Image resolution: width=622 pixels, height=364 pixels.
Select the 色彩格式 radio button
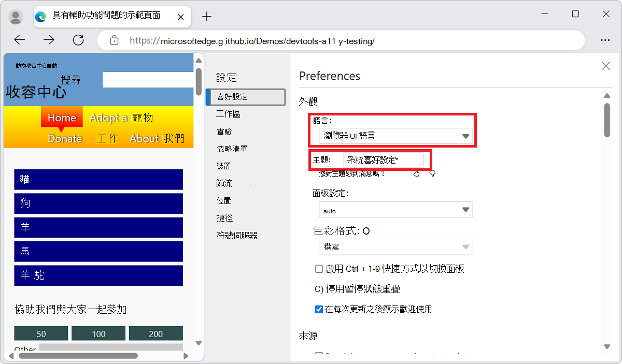click(366, 231)
